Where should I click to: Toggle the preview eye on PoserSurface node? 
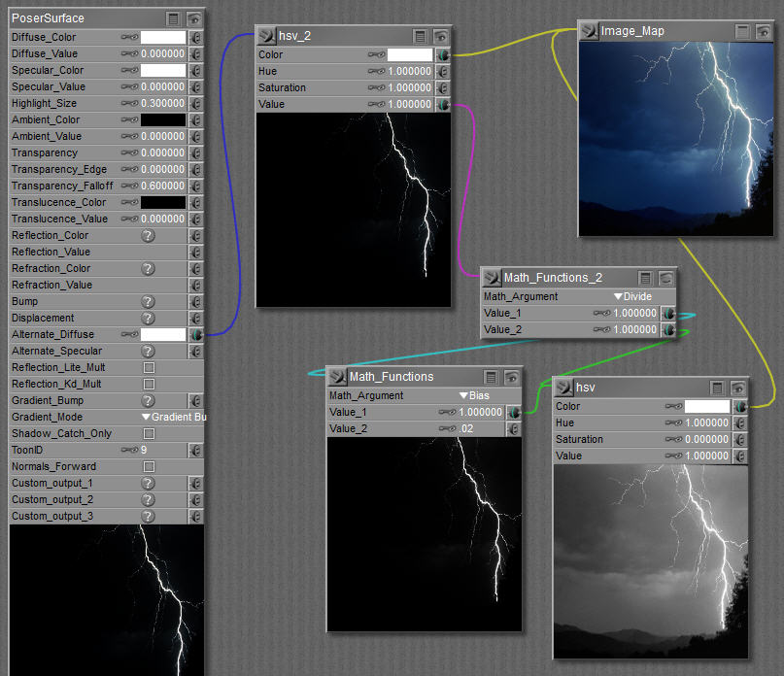pos(194,18)
